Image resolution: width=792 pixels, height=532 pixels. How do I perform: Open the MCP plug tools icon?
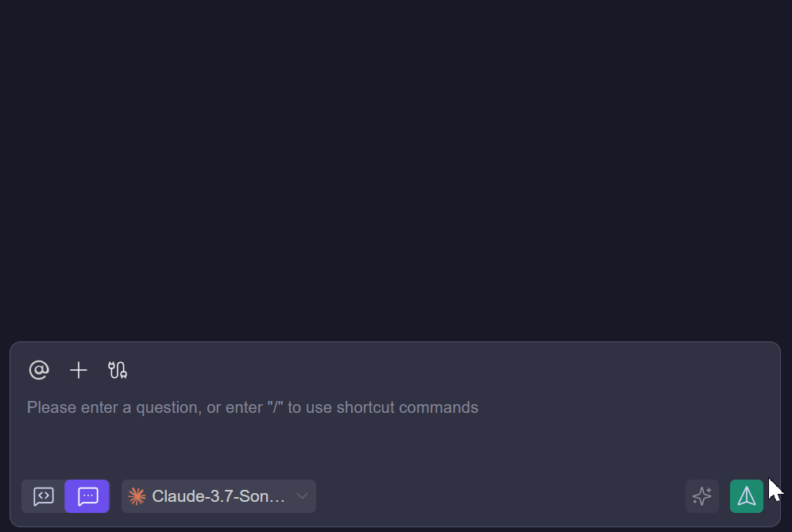(x=118, y=370)
